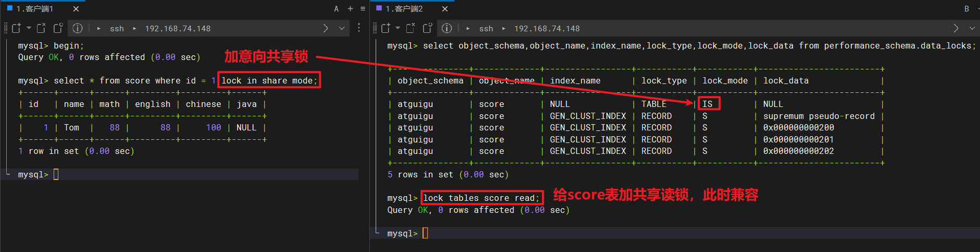The width and height of the screenshot is (980, 252).
Task: Click 'performance_schema.data_locks;' in query
Action: tap(900, 45)
